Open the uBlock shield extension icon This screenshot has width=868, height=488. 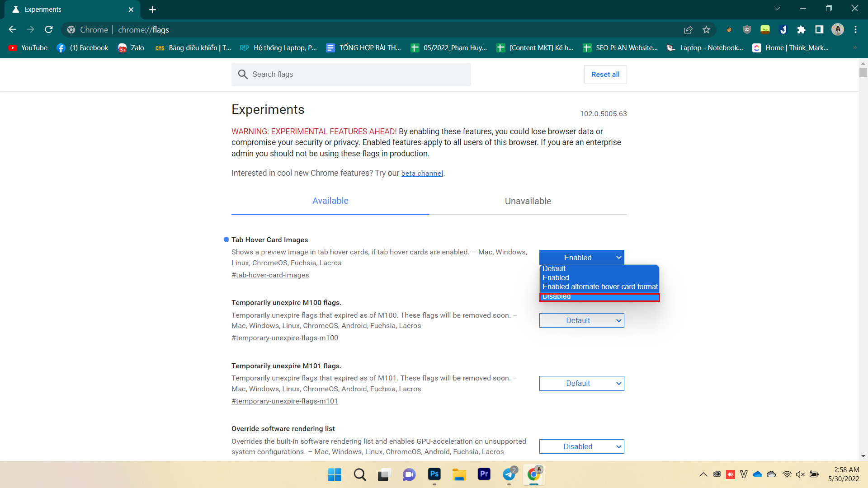[x=747, y=30]
